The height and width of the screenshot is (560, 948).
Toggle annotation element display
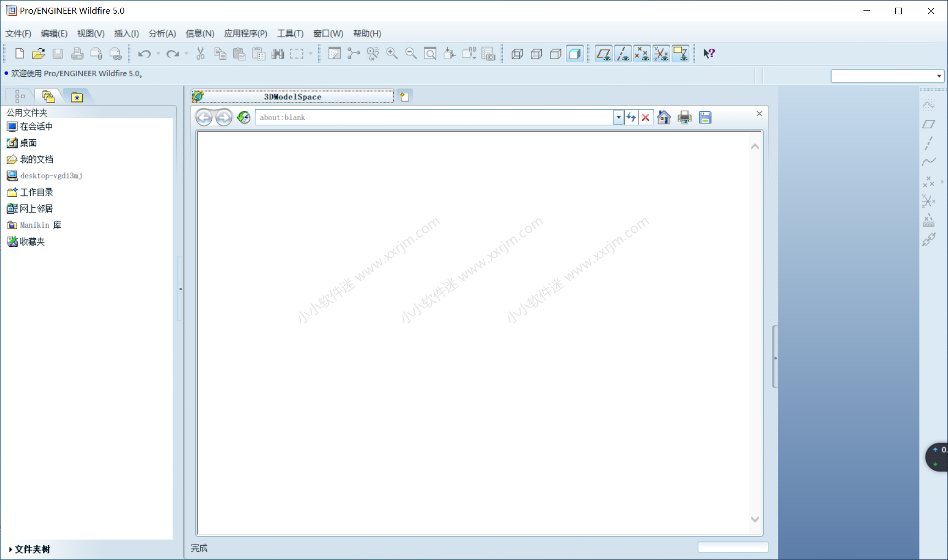point(681,53)
